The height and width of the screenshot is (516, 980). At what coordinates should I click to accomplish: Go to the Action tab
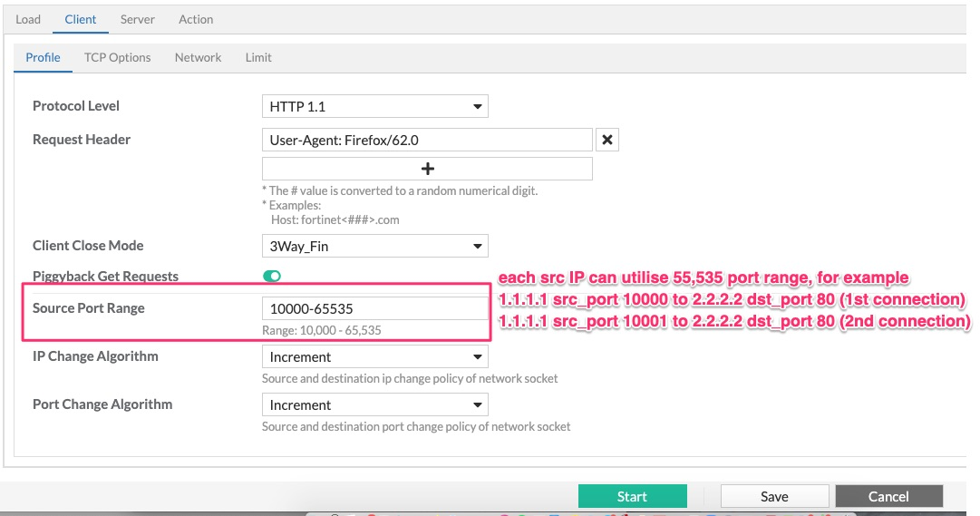(196, 19)
